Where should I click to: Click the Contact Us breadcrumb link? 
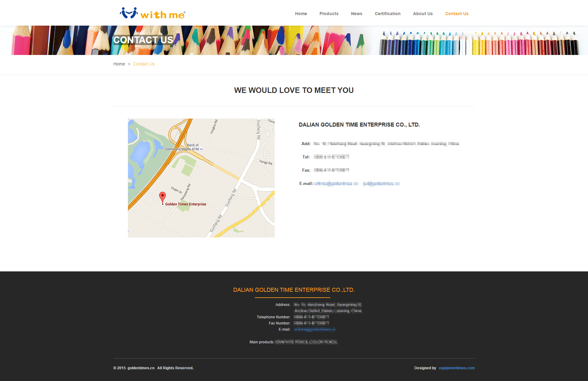pyautogui.click(x=144, y=64)
